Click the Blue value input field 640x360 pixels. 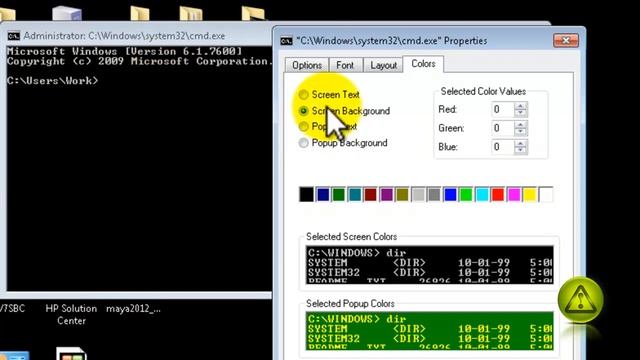point(503,147)
